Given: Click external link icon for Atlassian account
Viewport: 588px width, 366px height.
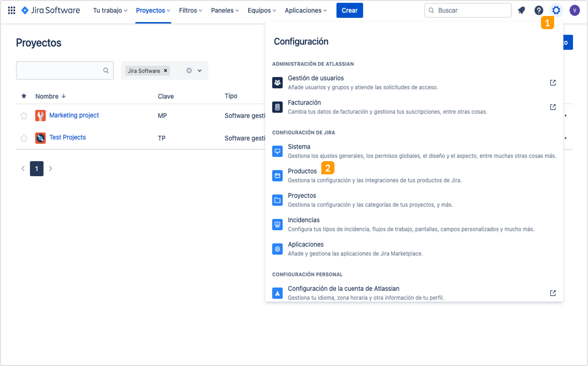Looking at the screenshot, I should click(x=553, y=293).
